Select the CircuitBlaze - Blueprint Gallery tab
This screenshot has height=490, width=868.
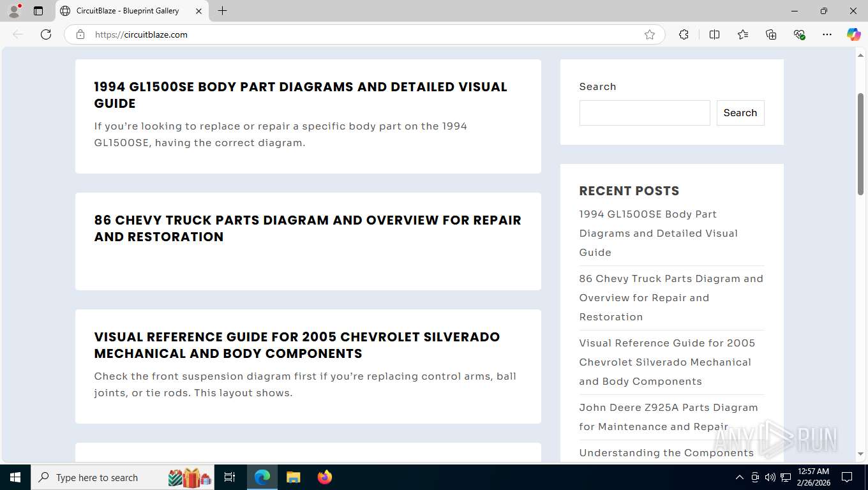coord(132,11)
